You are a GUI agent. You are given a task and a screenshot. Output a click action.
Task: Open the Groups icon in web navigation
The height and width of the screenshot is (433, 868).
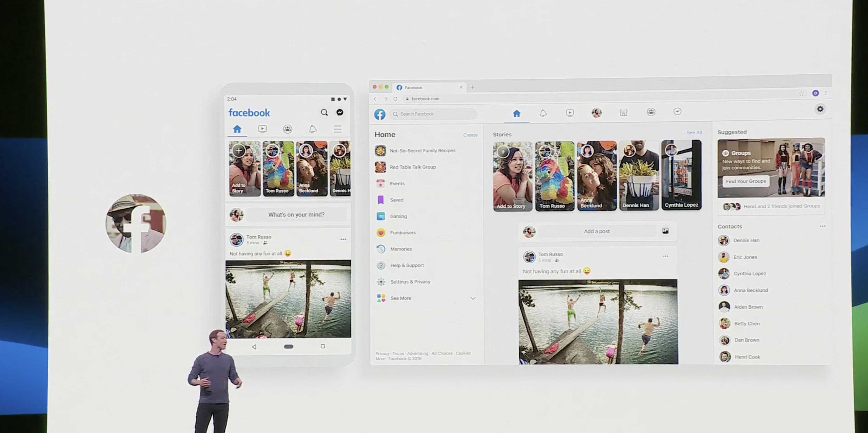(650, 113)
